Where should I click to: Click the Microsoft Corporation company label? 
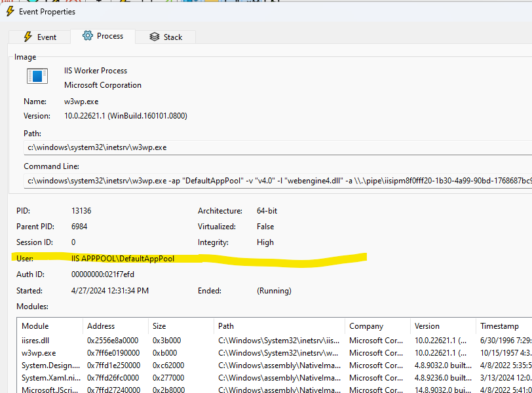pyautogui.click(x=103, y=85)
